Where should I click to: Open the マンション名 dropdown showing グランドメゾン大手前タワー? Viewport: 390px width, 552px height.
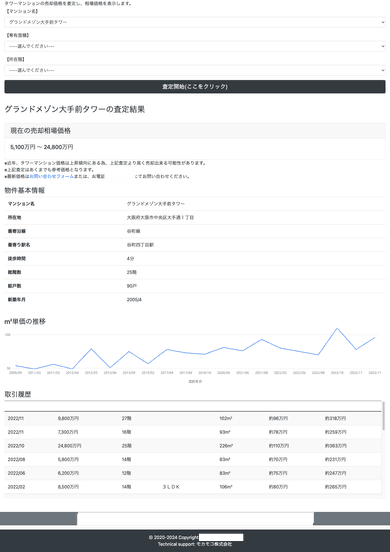click(195, 22)
